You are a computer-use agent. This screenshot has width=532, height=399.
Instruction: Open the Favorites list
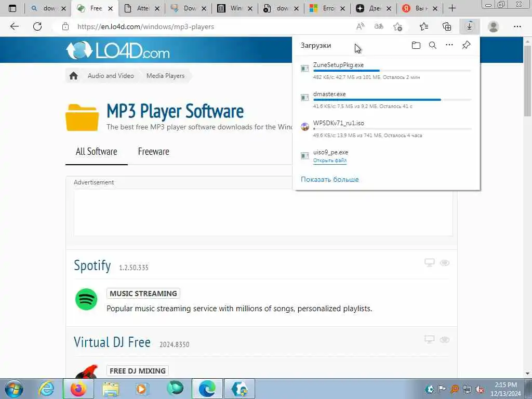coord(424,26)
